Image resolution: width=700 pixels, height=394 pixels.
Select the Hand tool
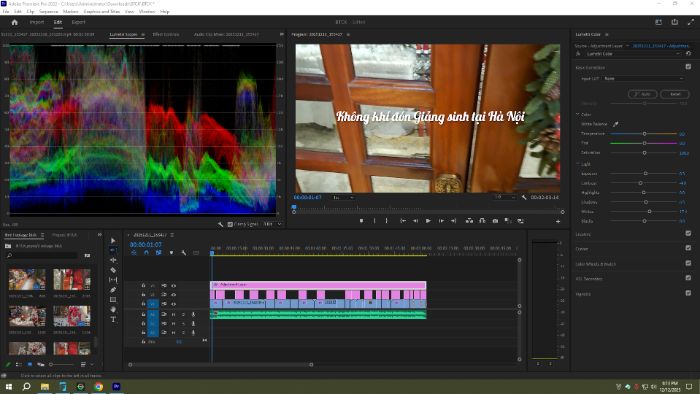click(113, 309)
